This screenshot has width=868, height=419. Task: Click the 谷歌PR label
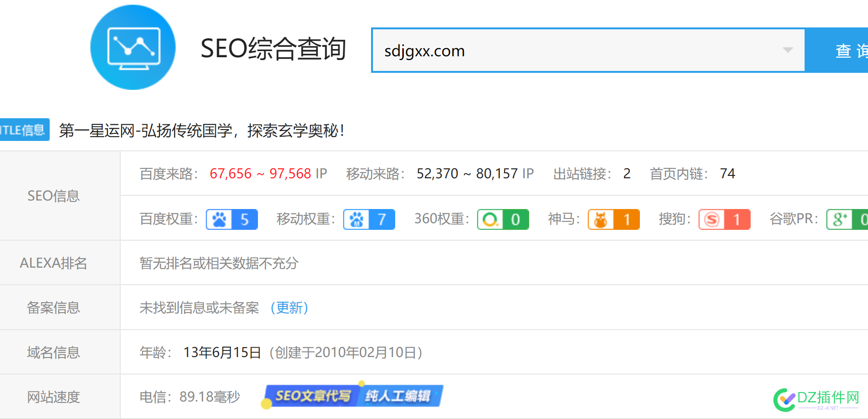point(794,219)
